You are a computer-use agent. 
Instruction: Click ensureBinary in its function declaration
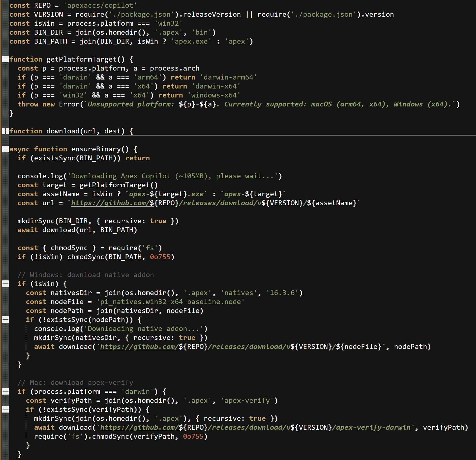pos(96,149)
